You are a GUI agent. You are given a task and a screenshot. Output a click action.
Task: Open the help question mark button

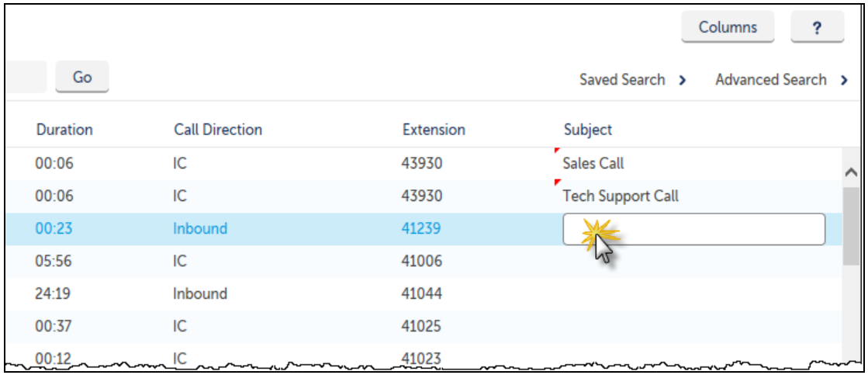pos(817,27)
